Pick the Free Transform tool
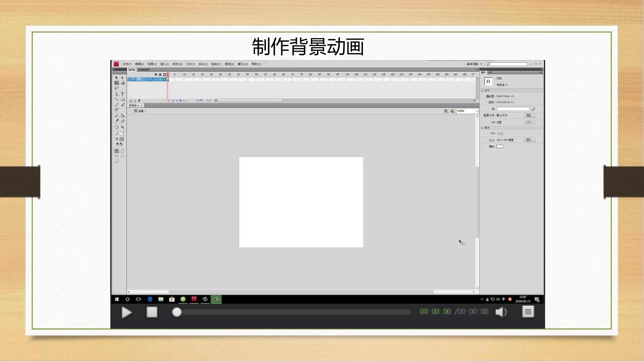The image size is (644, 362). click(x=117, y=83)
